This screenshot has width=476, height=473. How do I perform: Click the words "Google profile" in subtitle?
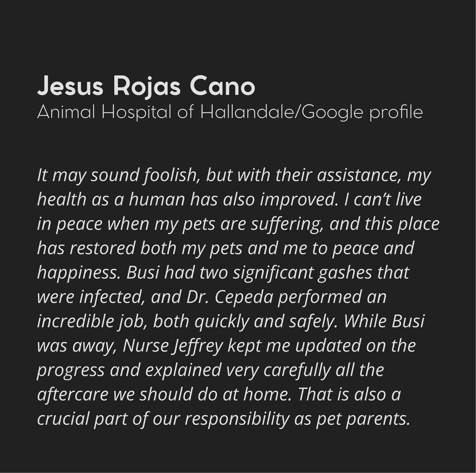[x=362, y=112]
